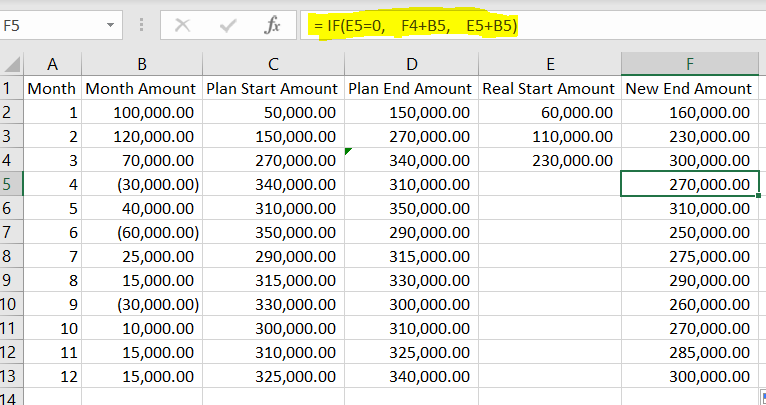Select cell containing 160,000.00
Screen dimensions: 766x405
coord(690,112)
